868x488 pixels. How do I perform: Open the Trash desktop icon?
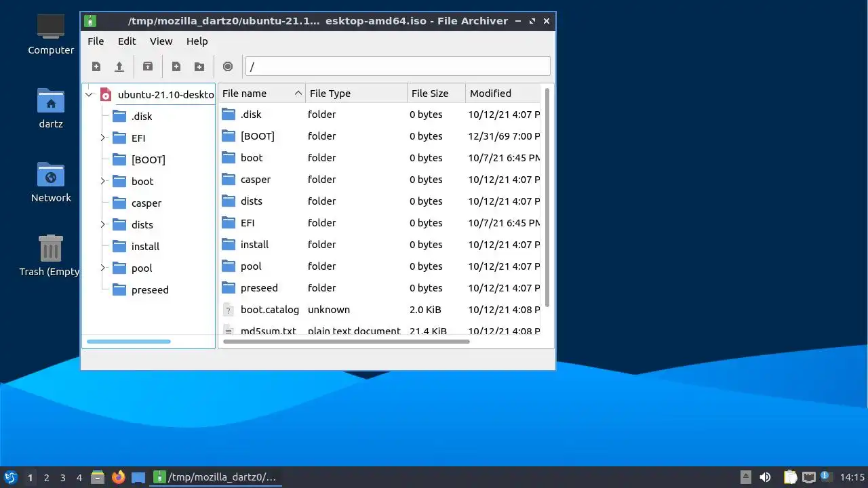pos(51,256)
